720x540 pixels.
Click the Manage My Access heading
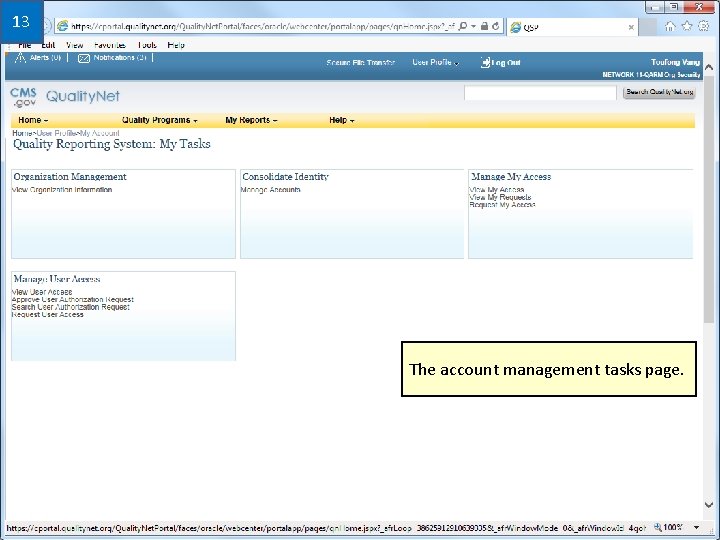(x=511, y=177)
